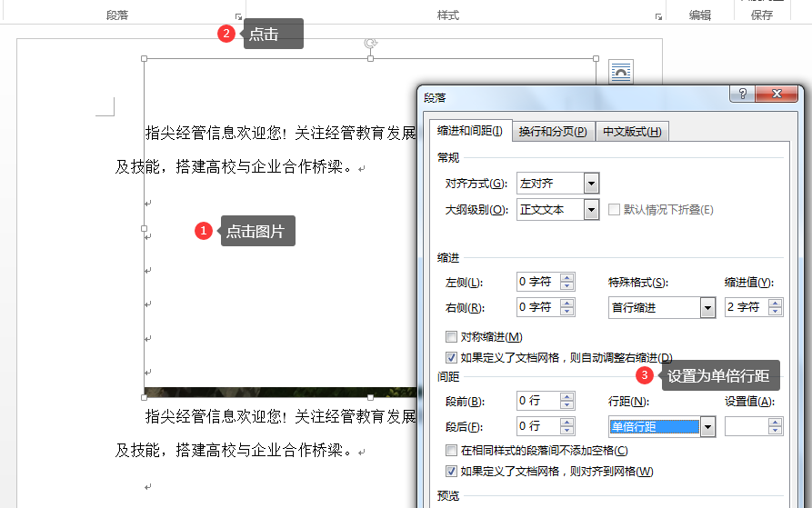Increase the 段前 spacing before value

coord(567,397)
